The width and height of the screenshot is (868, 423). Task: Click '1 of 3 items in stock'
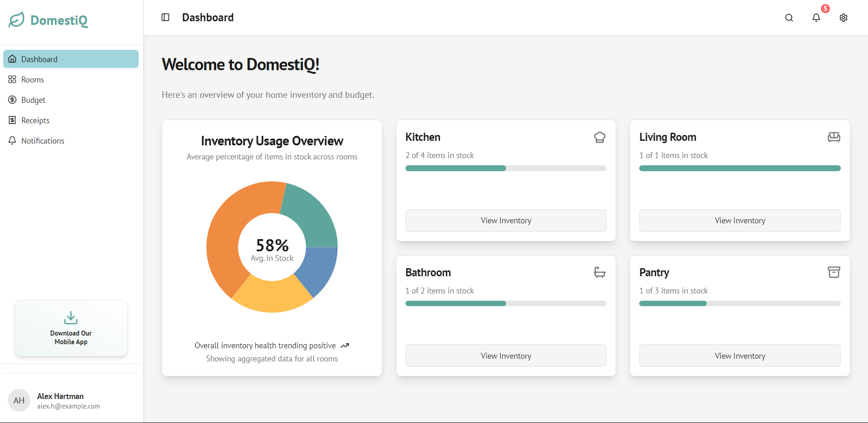[674, 291]
